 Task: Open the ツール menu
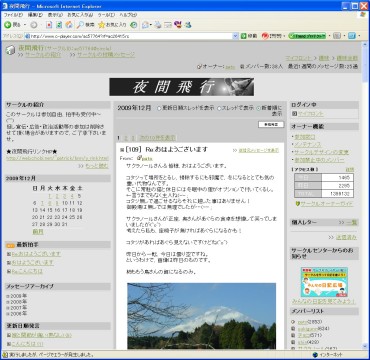tap(106, 15)
